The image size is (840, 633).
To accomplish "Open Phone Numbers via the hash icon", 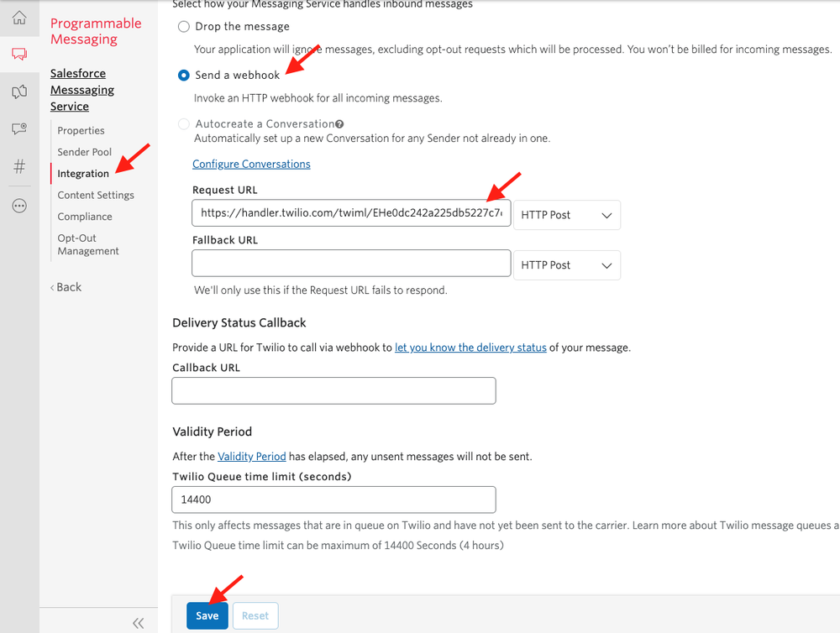I will pos(18,166).
